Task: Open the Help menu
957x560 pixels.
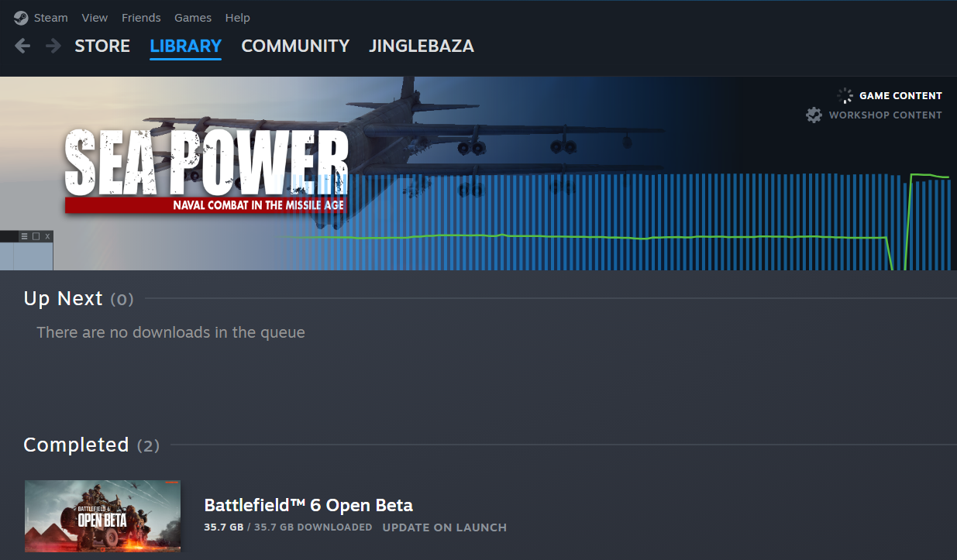Action: point(238,18)
